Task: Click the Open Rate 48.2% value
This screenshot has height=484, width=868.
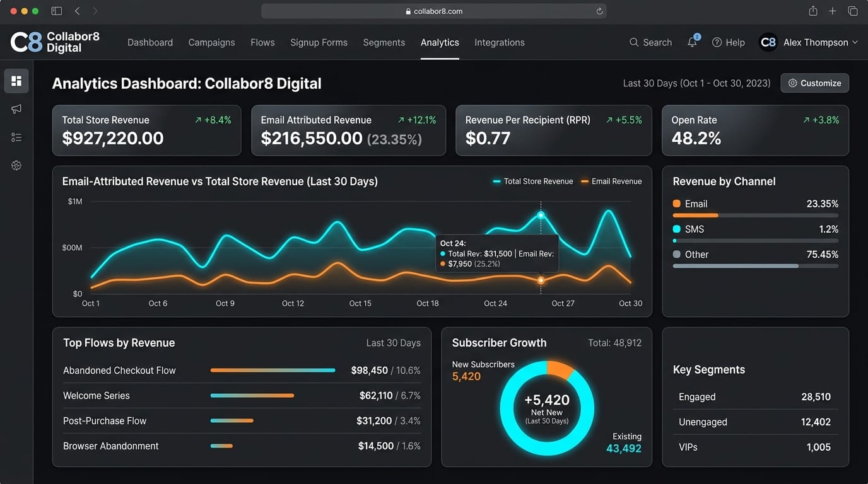Action: pos(696,139)
